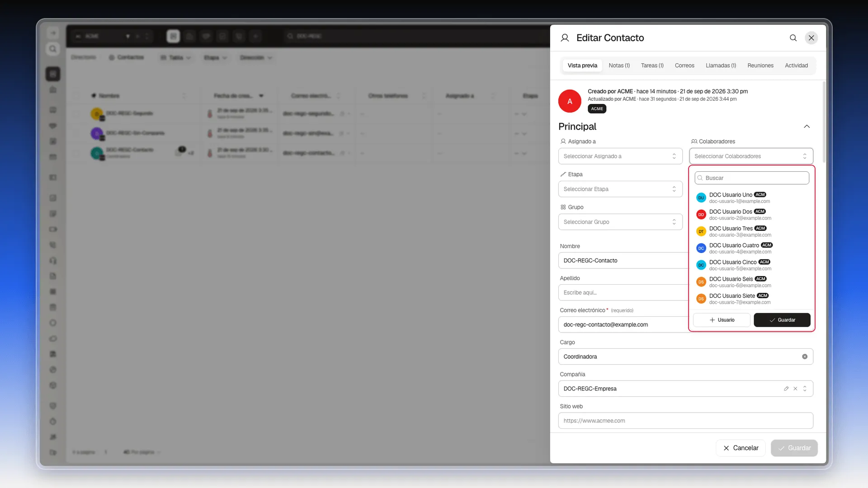
Task: Click the Cancelar button
Action: [x=741, y=448]
